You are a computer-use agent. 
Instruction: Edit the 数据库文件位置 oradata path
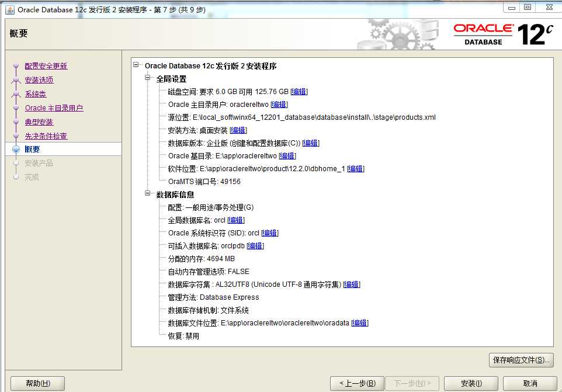(360, 323)
